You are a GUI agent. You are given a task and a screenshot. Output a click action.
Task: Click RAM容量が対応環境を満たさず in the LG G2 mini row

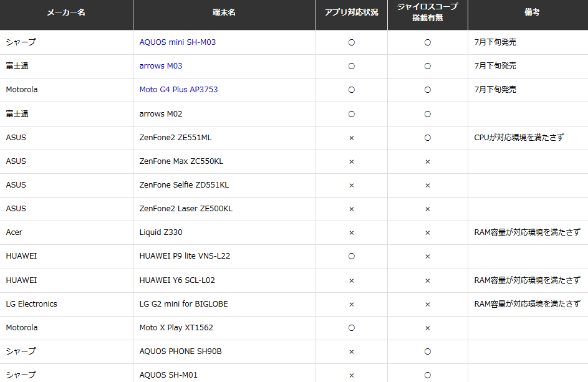point(528,304)
